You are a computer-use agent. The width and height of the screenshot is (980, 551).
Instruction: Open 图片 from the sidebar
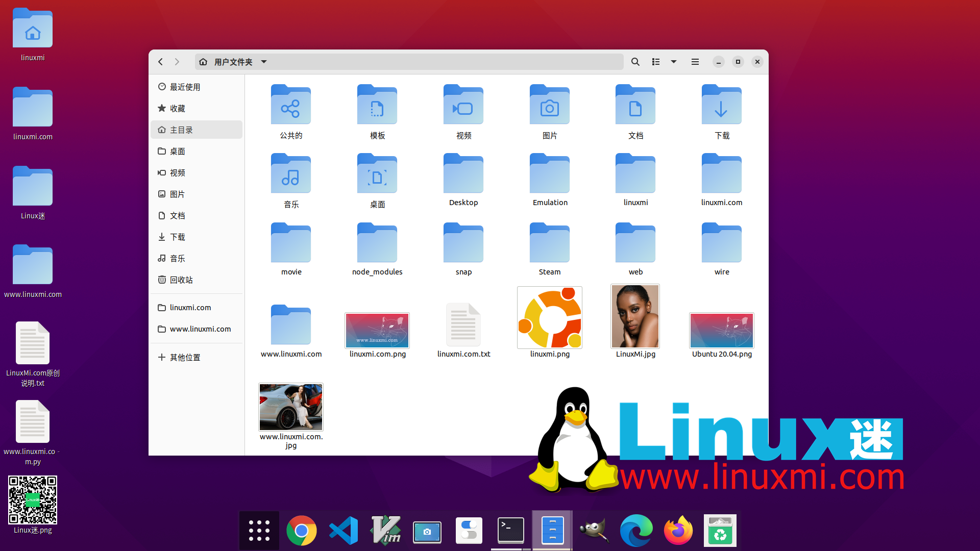pos(197,194)
